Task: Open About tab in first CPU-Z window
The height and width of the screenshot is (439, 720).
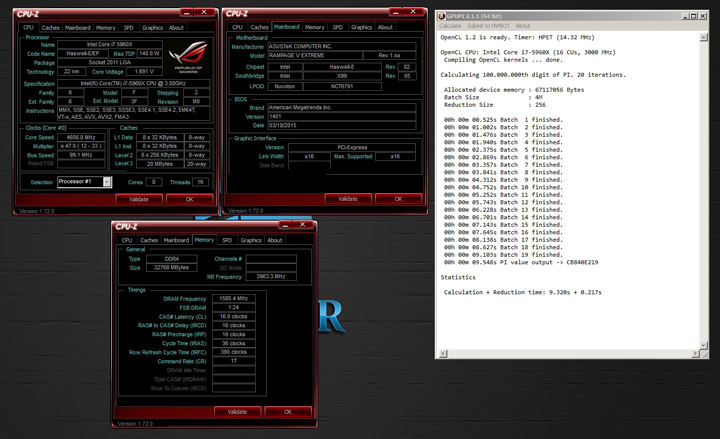Action: pos(176,28)
